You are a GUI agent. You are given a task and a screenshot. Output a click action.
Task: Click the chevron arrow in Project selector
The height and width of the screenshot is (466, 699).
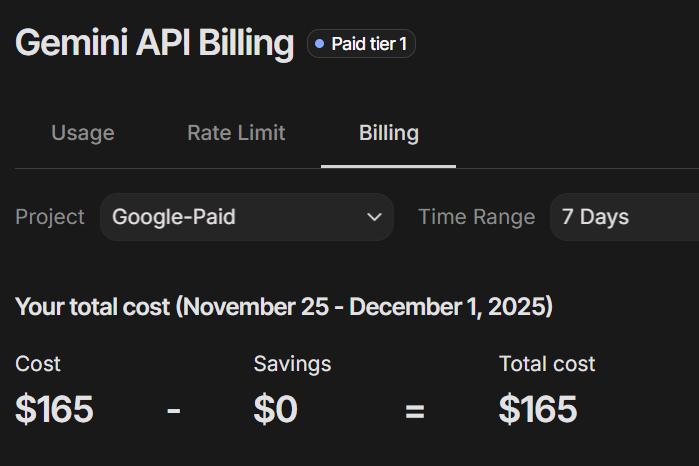tap(375, 217)
